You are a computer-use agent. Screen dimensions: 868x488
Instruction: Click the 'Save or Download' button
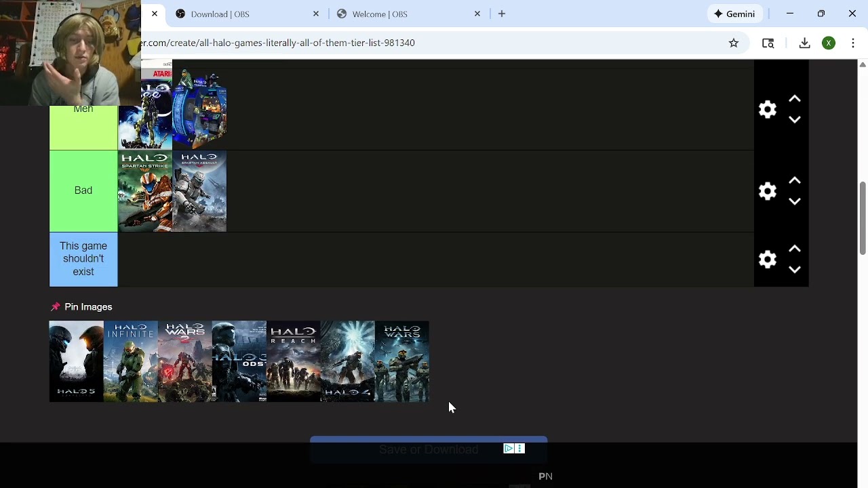[429, 449]
